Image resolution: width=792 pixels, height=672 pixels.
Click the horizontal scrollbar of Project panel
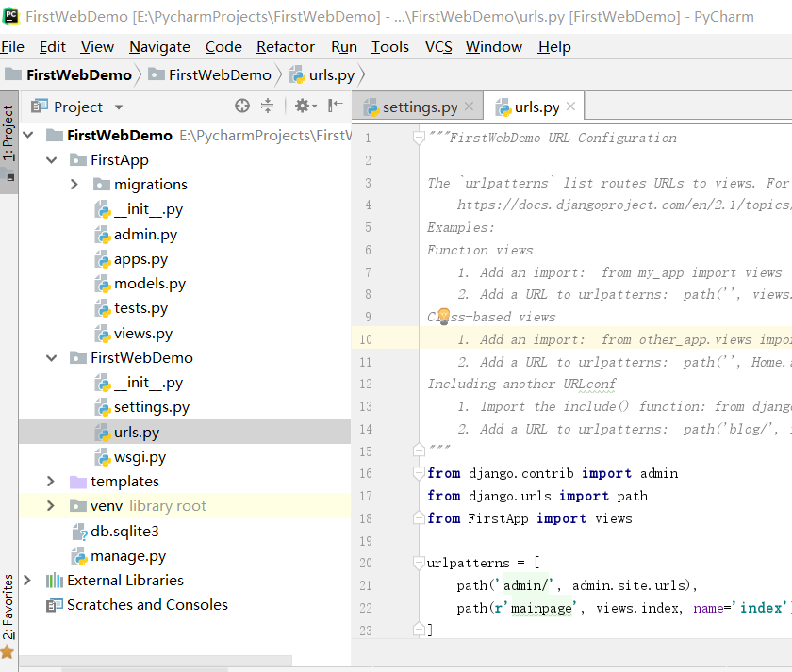coord(156,661)
